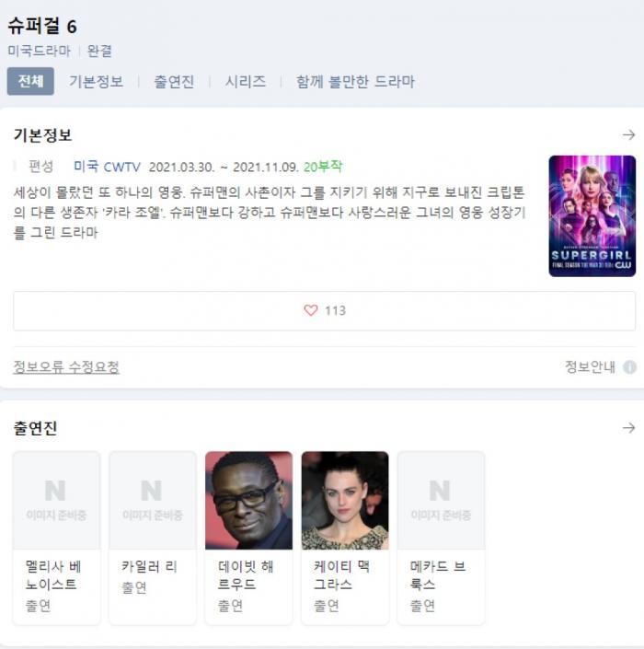This screenshot has height=649, width=644.
Task: Open 기본정보 section arrow
Action: [628, 135]
